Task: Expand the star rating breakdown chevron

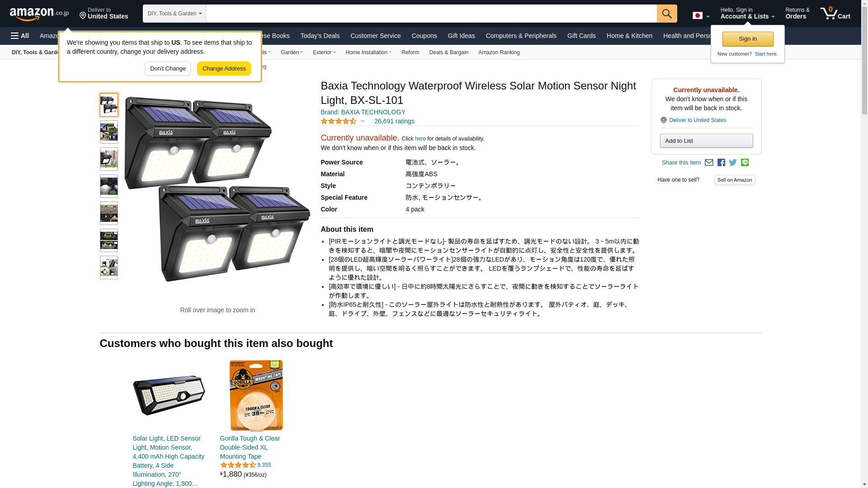Action: click(363, 121)
